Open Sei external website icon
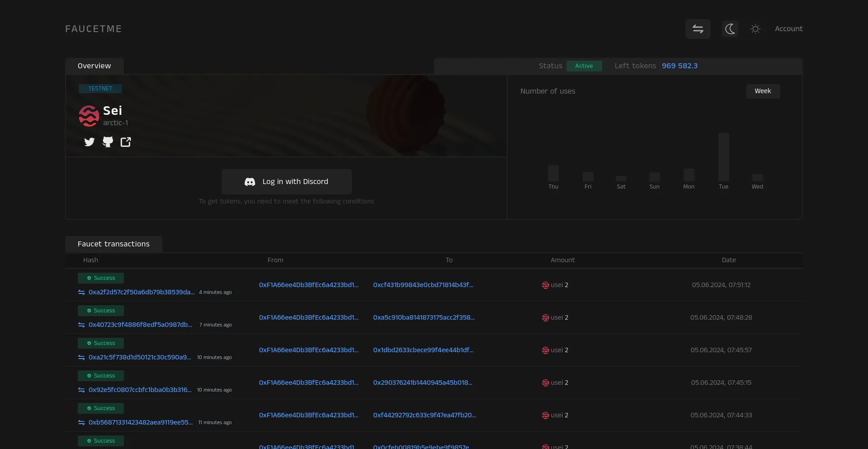Viewport: 868px width, 449px height. pyautogui.click(x=126, y=142)
